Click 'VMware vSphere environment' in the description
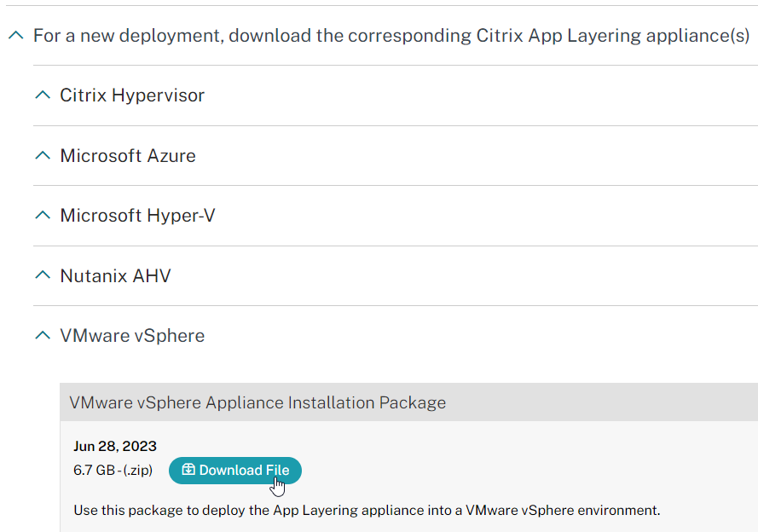 pyautogui.click(x=563, y=510)
